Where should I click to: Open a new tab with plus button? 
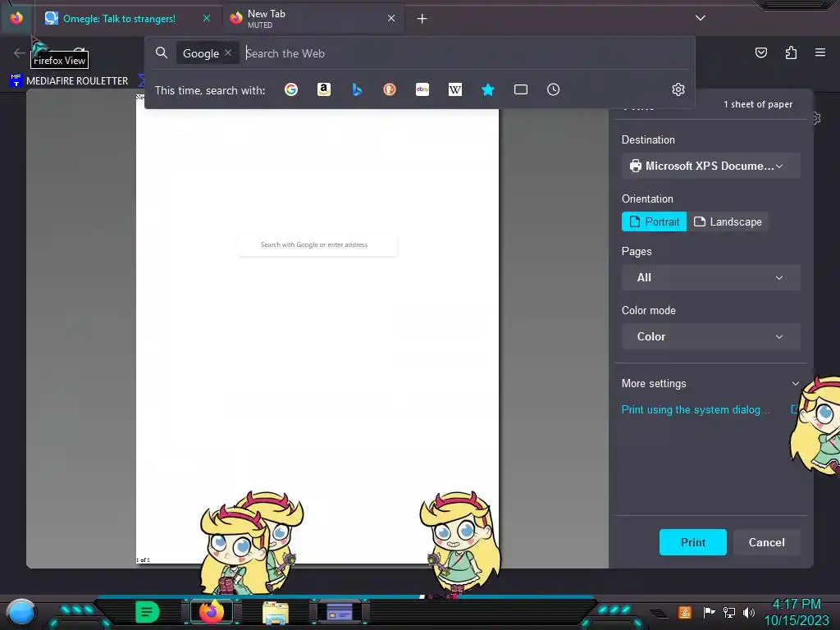click(422, 19)
